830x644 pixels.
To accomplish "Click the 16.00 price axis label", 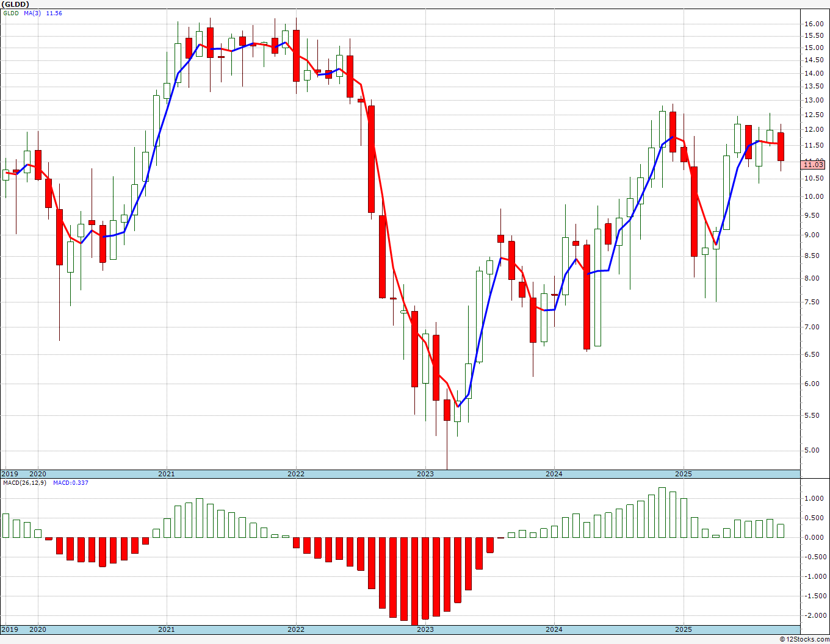I will tap(814, 24).
